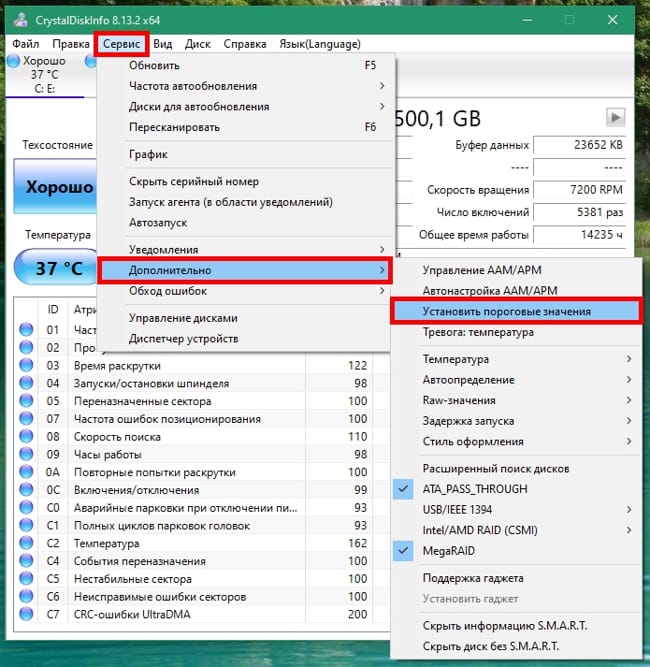Choose Тревога: температура
The width and height of the screenshot is (650, 667).
[x=516, y=332]
